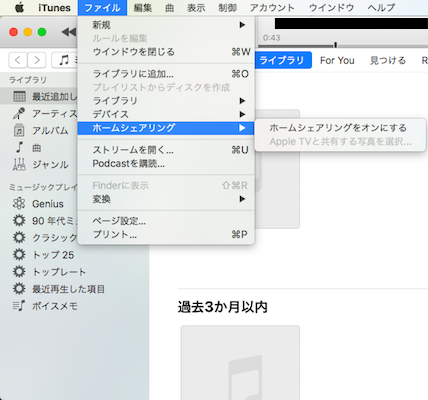Switch to the 見つける tab
Viewport: 428px width, 400px height.
388,60
